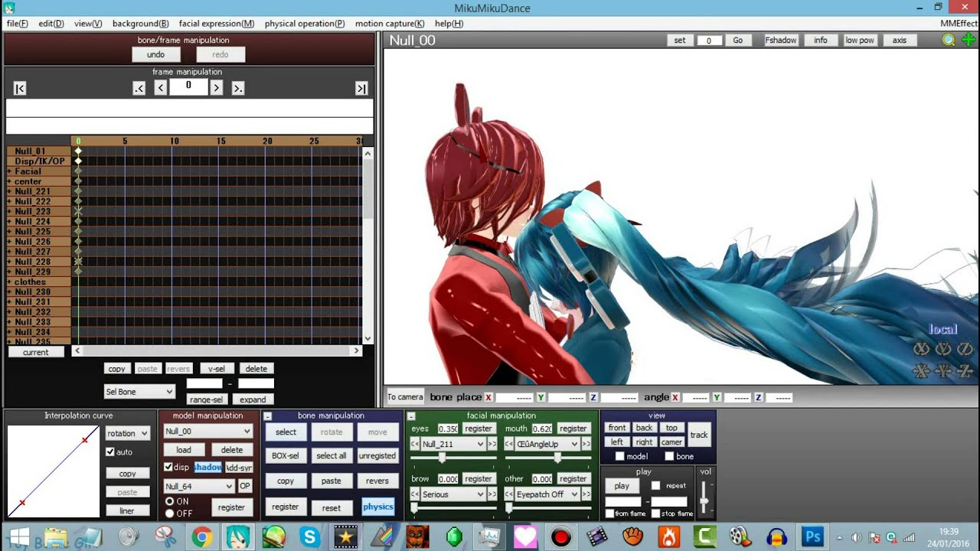This screenshot has height=551, width=980.
Task: Open the view(V) menu
Action: (x=87, y=24)
